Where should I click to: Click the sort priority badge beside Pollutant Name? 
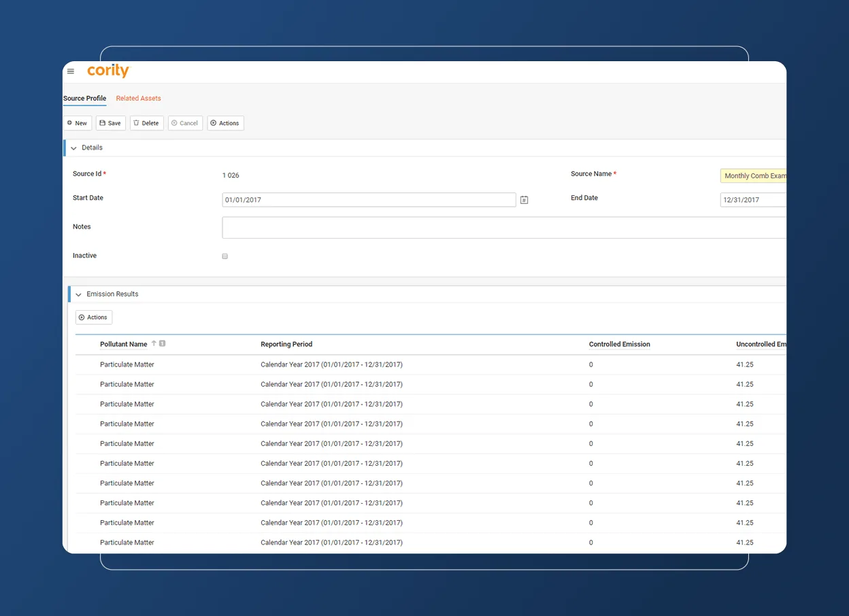(x=162, y=343)
